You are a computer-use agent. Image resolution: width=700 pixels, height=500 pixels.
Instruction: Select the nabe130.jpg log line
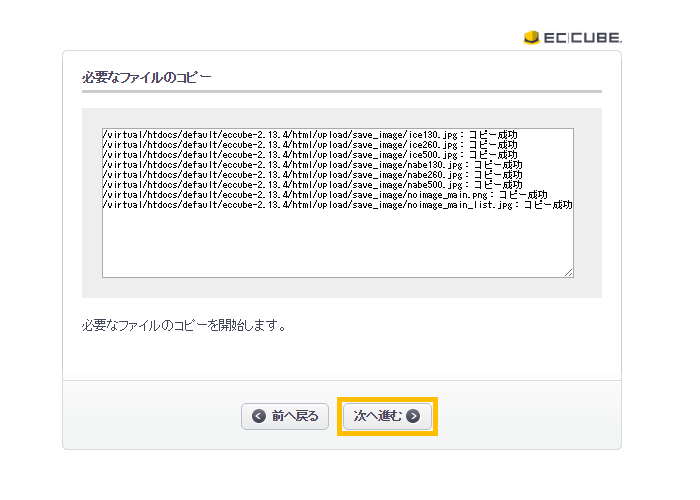pos(312,164)
